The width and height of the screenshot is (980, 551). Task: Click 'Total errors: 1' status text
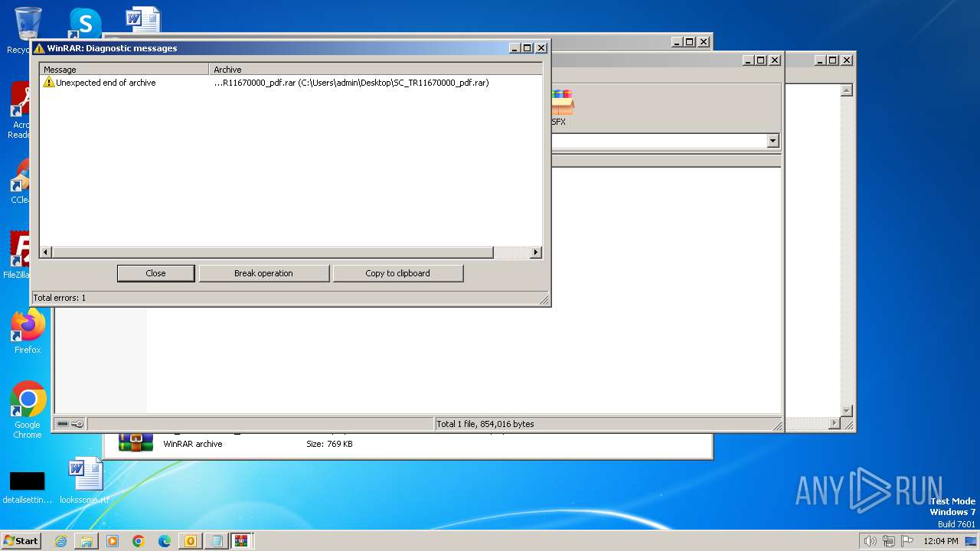pos(60,298)
